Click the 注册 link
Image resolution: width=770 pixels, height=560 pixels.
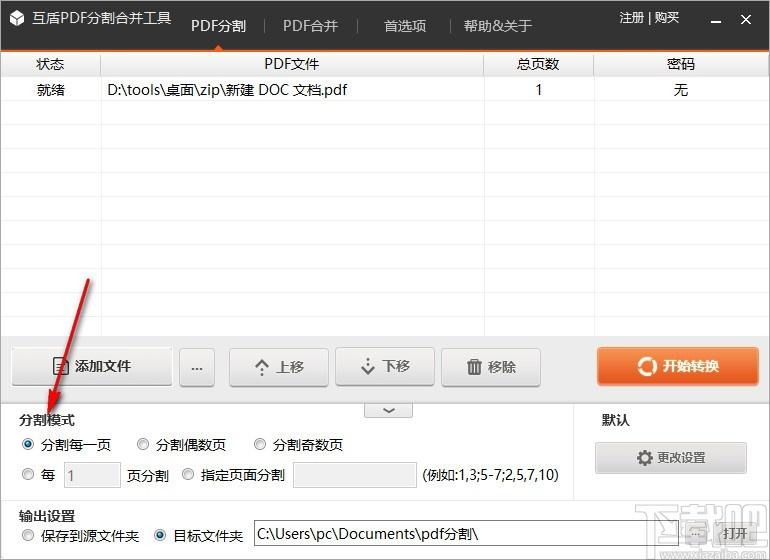(632, 18)
